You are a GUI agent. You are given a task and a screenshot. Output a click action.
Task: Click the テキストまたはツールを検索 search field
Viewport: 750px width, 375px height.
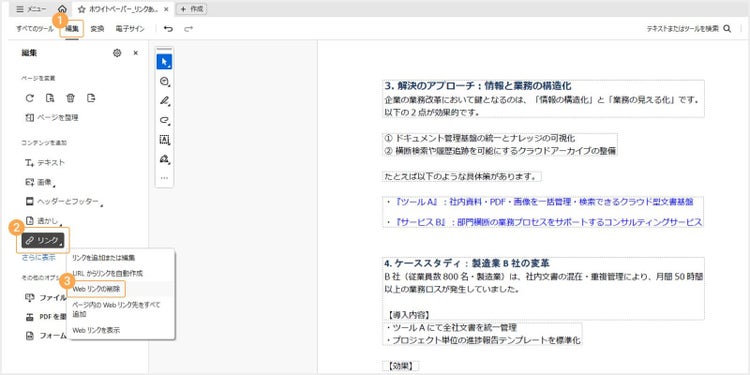(x=683, y=29)
